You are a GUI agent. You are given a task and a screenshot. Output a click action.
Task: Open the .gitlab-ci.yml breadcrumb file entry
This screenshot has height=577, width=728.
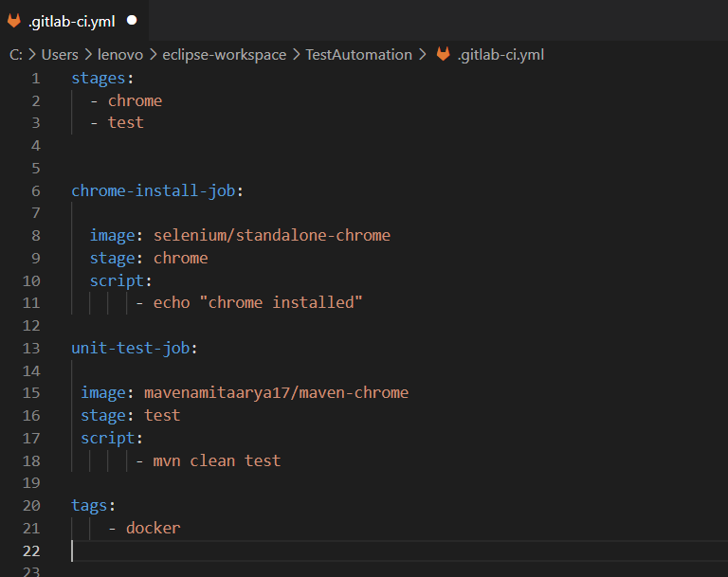500,55
